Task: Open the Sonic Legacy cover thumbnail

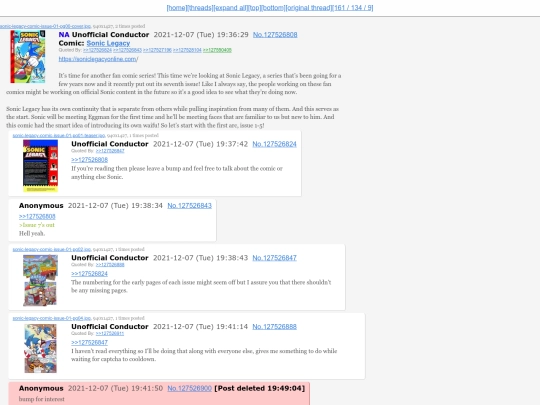Action: click(28, 56)
